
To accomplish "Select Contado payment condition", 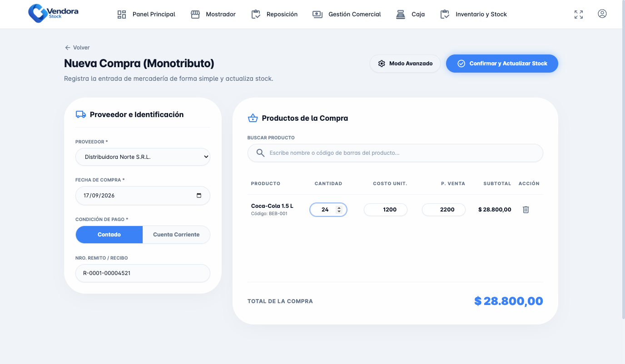I will (x=109, y=235).
